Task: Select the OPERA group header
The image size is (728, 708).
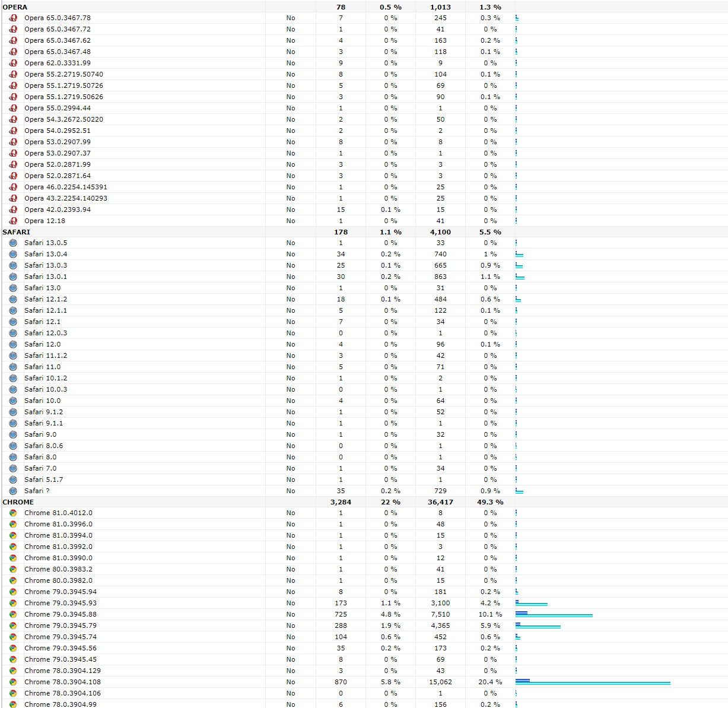Action: (15, 7)
